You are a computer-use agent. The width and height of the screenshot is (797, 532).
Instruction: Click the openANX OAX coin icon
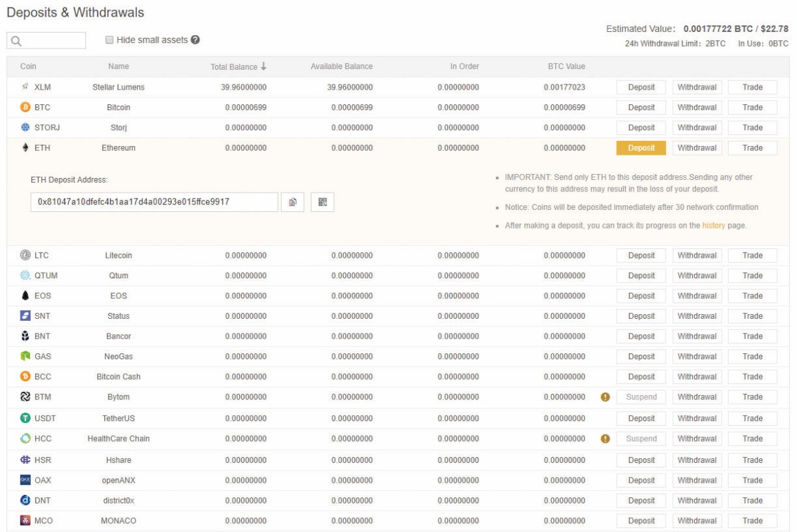25,480
